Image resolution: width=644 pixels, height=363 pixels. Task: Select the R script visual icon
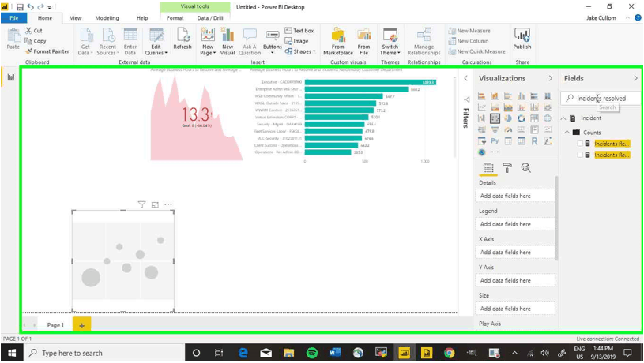click(534, 141)
